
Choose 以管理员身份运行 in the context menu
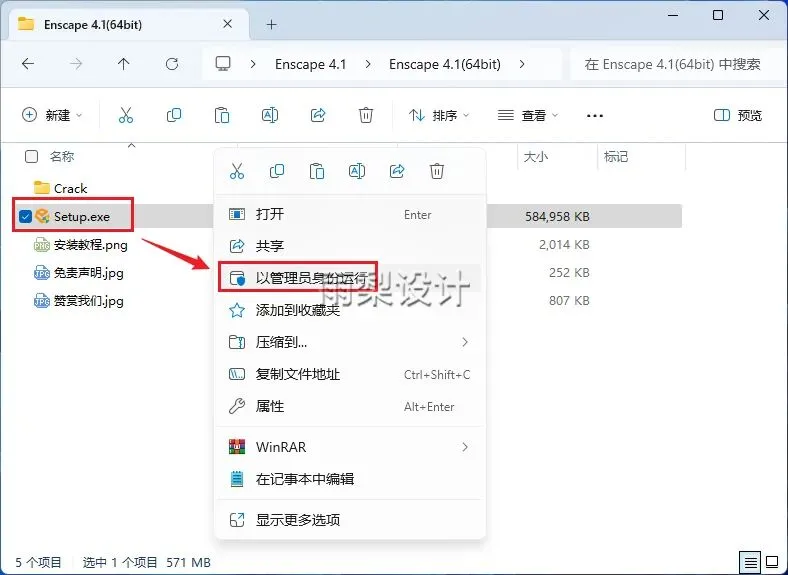(350, 277)
